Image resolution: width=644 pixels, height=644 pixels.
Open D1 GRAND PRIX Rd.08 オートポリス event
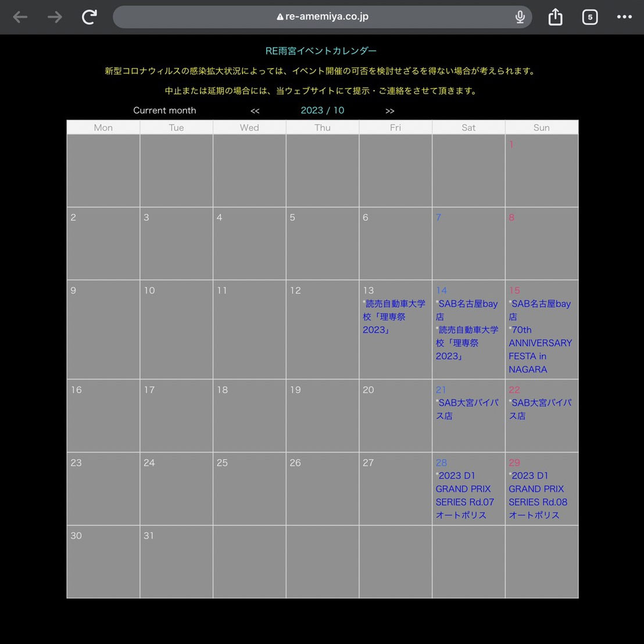pyautogui.click(x=538, y=495)
